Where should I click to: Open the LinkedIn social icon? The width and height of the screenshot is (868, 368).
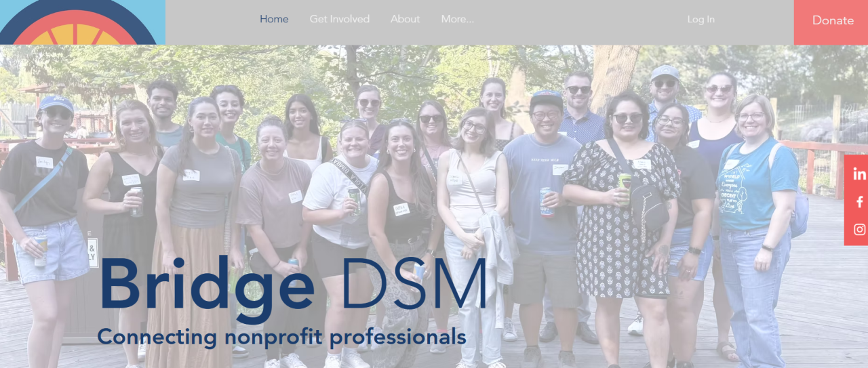point(859,174)
